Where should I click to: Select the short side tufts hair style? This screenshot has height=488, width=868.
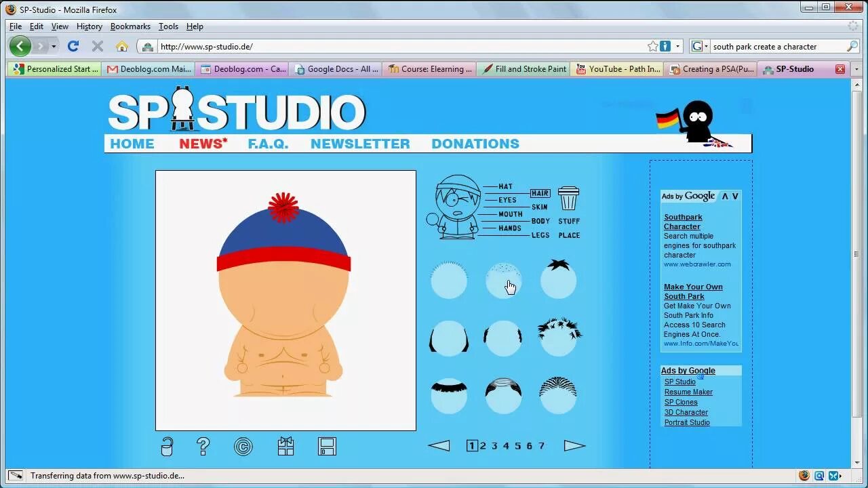click(x=503, y=338)
